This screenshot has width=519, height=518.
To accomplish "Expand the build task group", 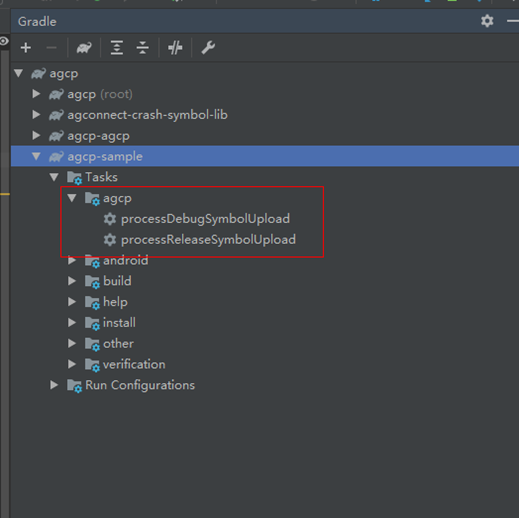I will pos(72,281).
